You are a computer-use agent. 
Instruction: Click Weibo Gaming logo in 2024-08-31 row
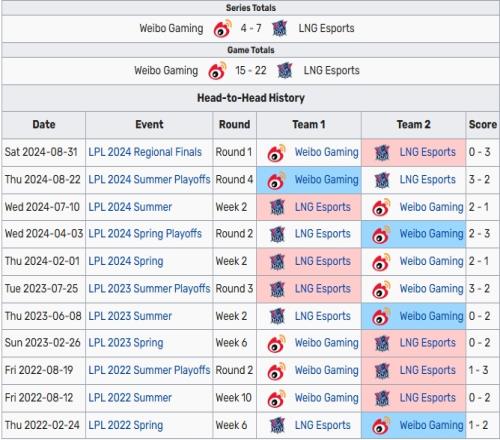(276, 153)
